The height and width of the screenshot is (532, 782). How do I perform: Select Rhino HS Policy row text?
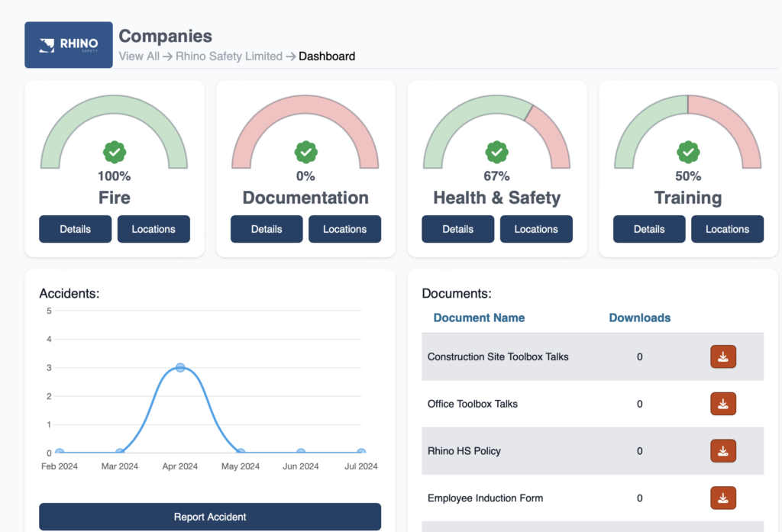(464, 451)
